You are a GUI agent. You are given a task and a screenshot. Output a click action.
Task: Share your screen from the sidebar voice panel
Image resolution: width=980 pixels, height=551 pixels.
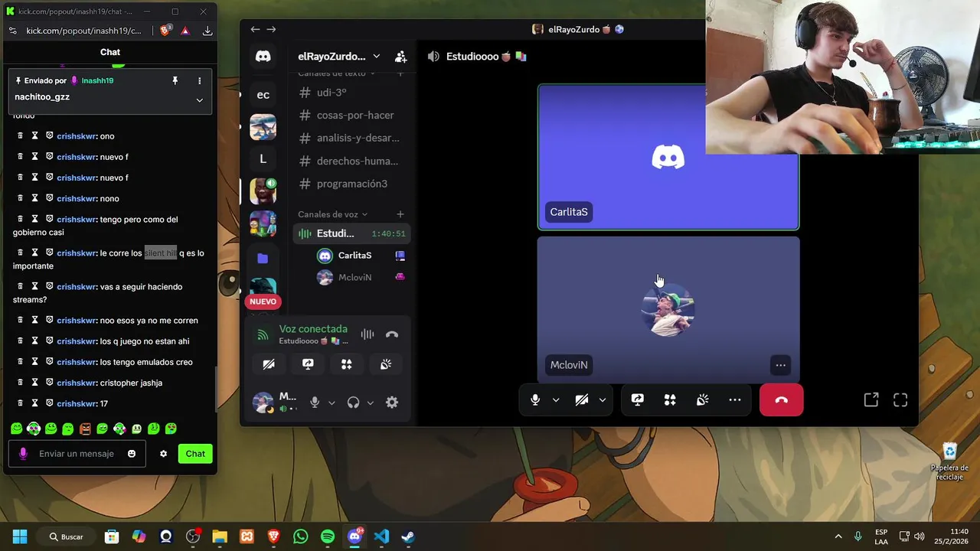click(x=308, y=364)
